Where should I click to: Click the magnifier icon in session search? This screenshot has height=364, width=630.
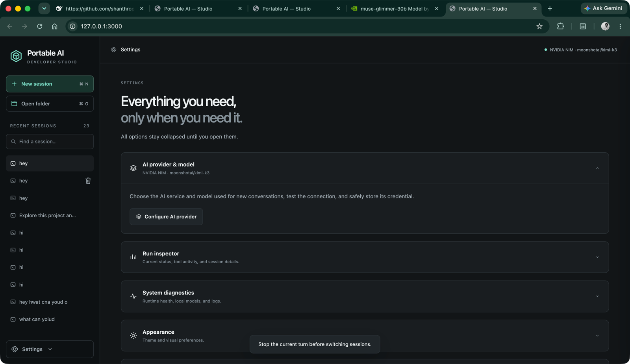coord(13,142)
